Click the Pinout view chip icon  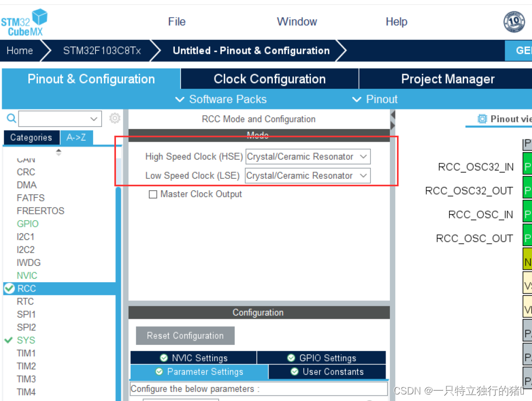click(482, 119)
